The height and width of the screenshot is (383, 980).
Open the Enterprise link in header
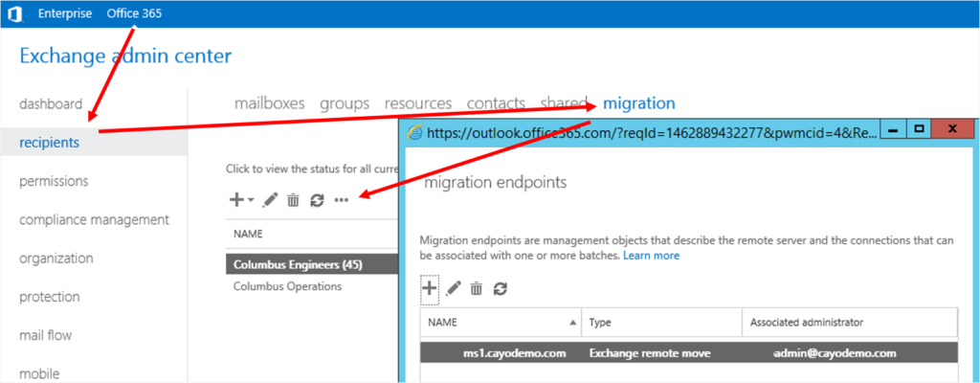(65, 13)
